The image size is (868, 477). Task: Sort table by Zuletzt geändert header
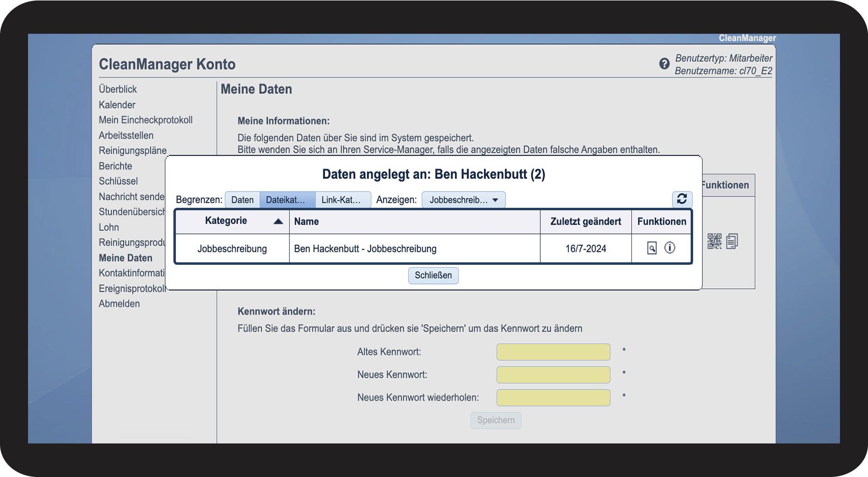[x=585, y=222]
